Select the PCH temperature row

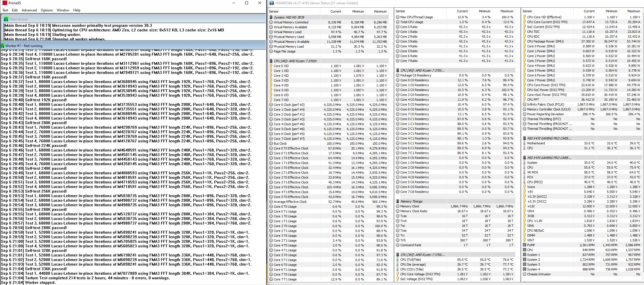tap(582, 177)
